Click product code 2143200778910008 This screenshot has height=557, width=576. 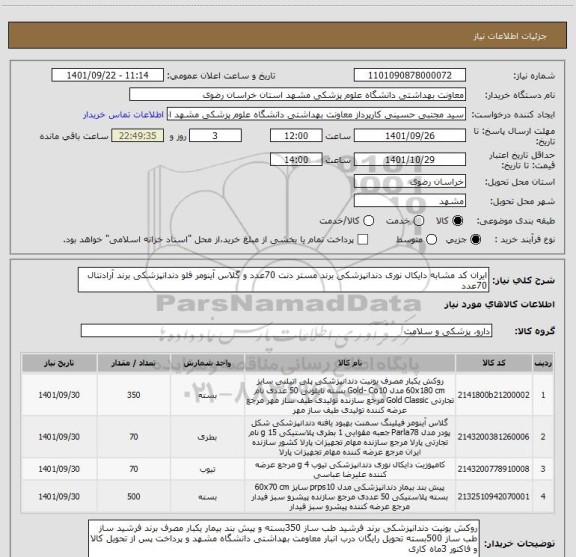click(x=493, y=469)
